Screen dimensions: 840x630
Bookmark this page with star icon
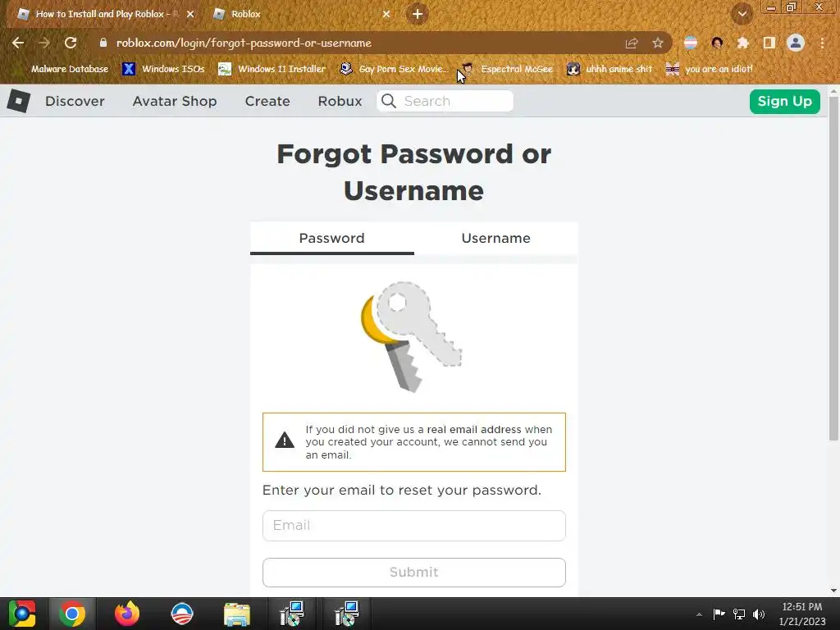coord(658,43)
